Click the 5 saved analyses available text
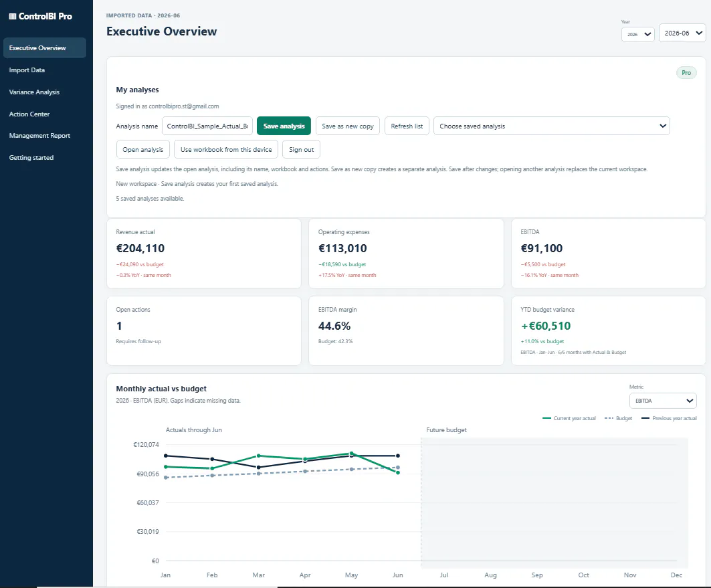711x588 pixels. click(x=150, y=199)
